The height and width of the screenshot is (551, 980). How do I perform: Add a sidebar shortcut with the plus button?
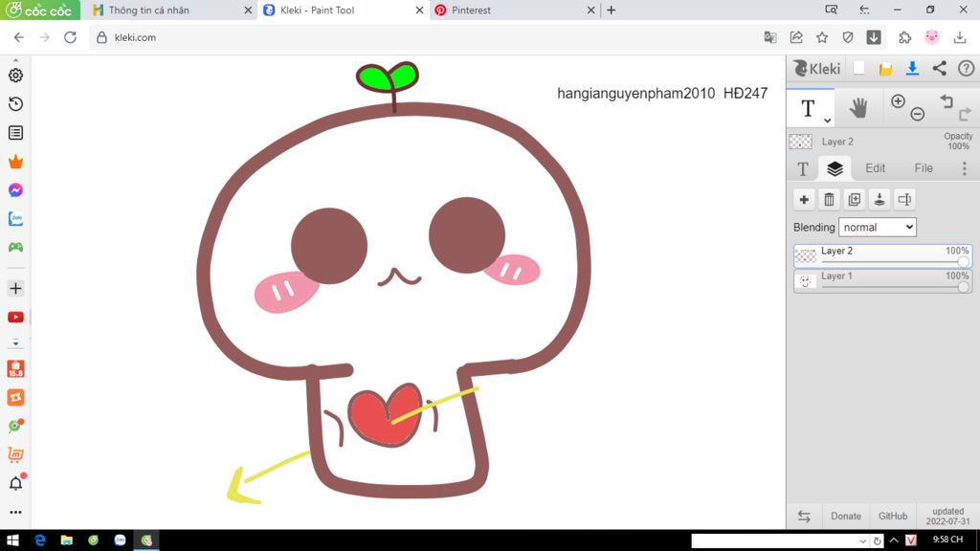(15, 289)
